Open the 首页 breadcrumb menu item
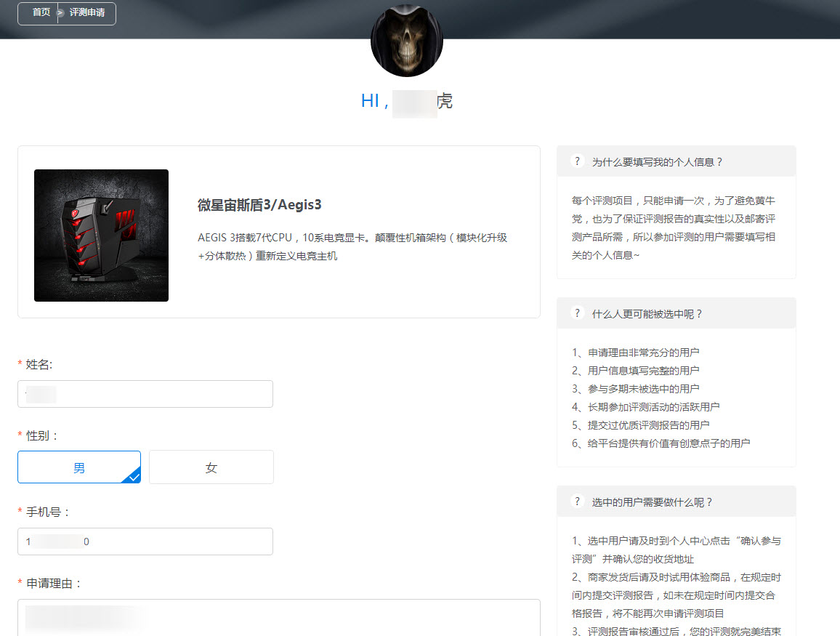This screenshot has width=840, height=636. point(40,13)
